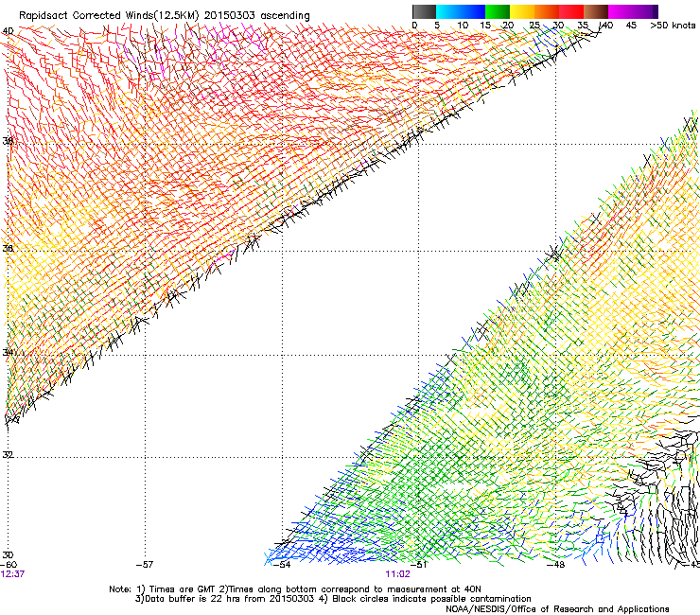Image resolution: width=700 pixels, height=615 pixels.
Task: Click the '40' latitude axis label at left edge
Action: [8, 31]
